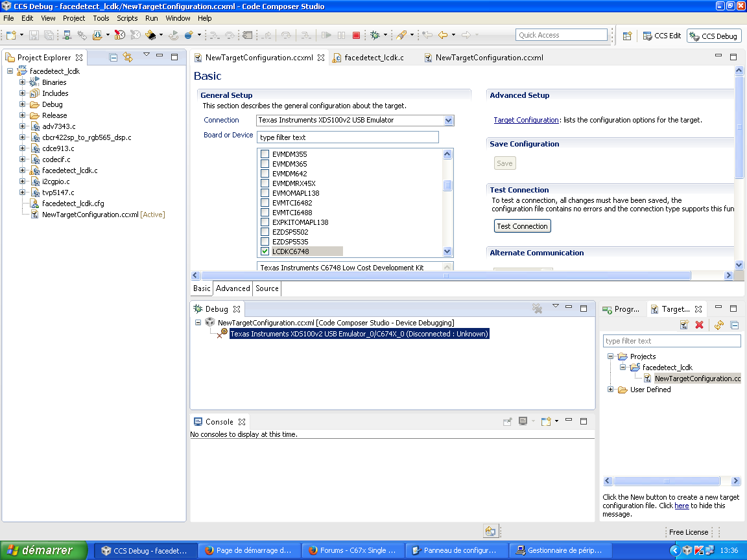
Task: Open the Connection dropdown for the emulator
Action: click(449, 120)
